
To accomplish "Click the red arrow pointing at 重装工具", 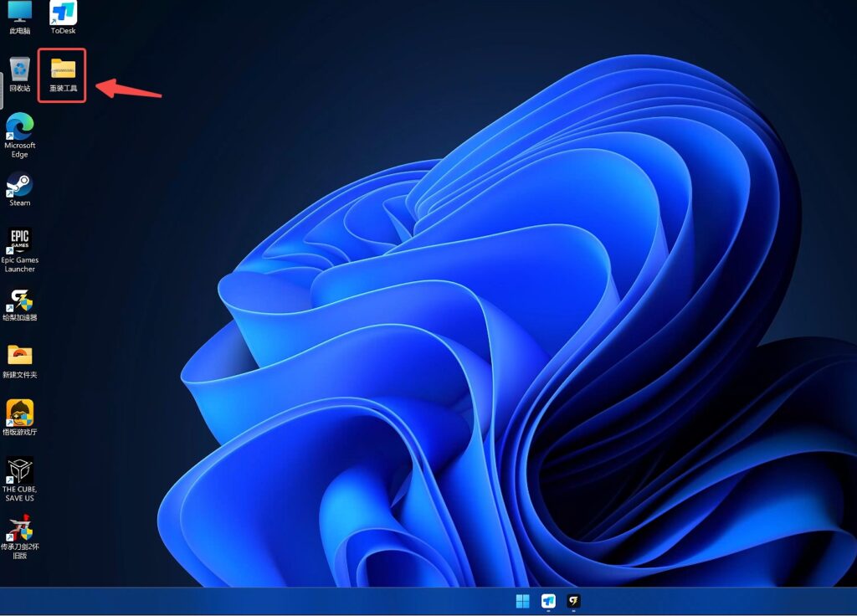I will (x=128, y=88).
